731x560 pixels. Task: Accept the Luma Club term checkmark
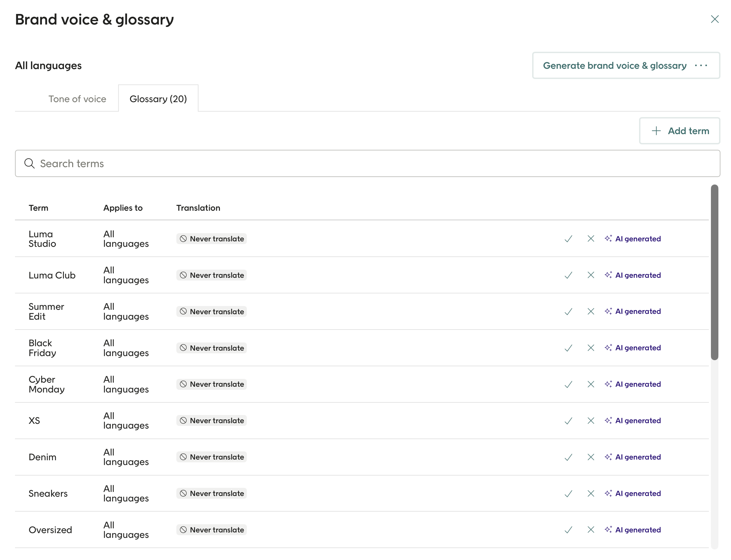568,275
